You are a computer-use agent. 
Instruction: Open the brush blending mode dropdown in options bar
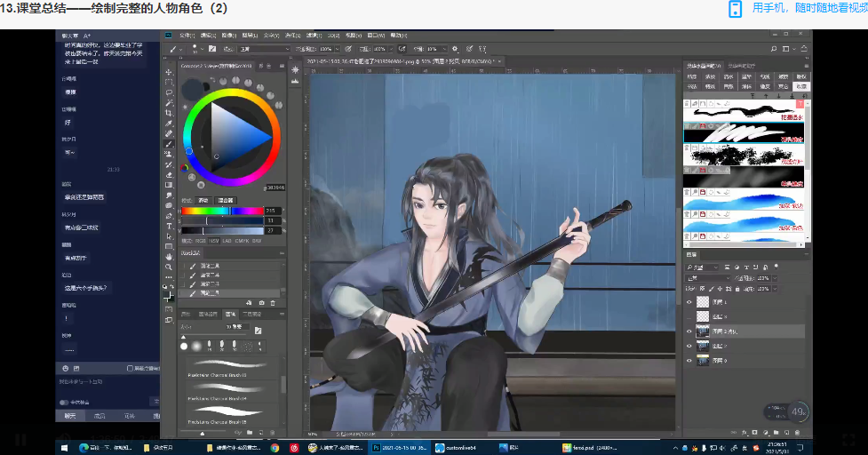click(265, 49)
